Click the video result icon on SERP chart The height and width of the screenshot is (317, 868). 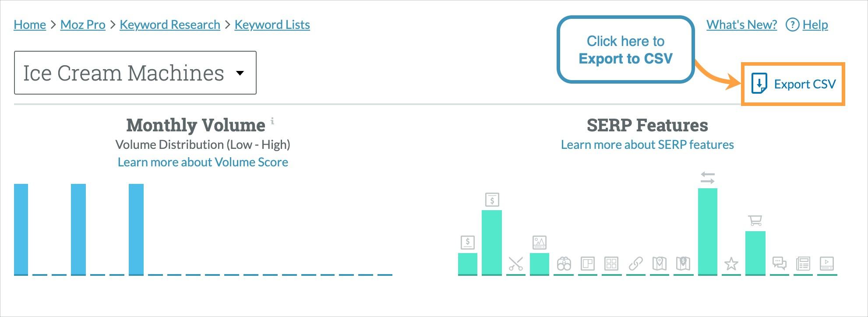click(x=827, y=264)
